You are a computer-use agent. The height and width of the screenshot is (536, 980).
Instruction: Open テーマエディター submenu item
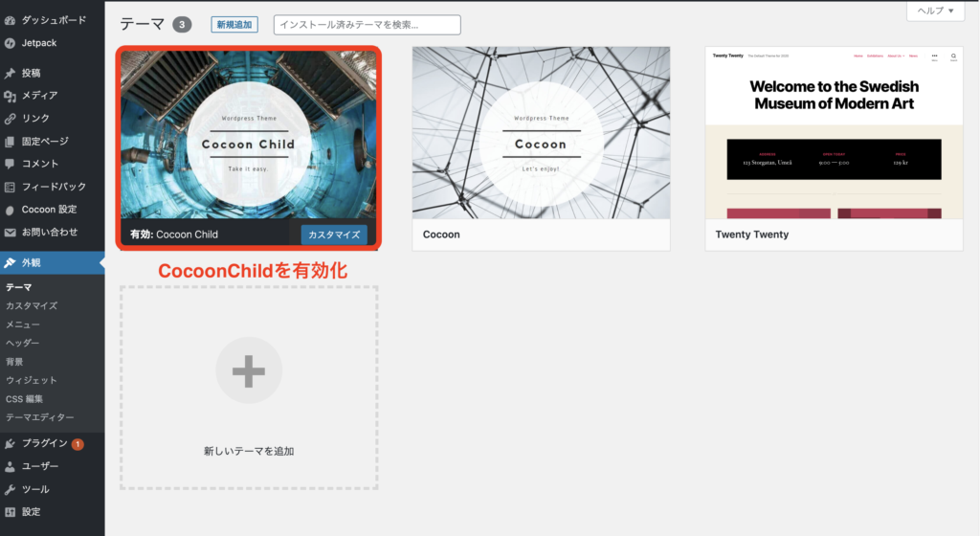40,417
